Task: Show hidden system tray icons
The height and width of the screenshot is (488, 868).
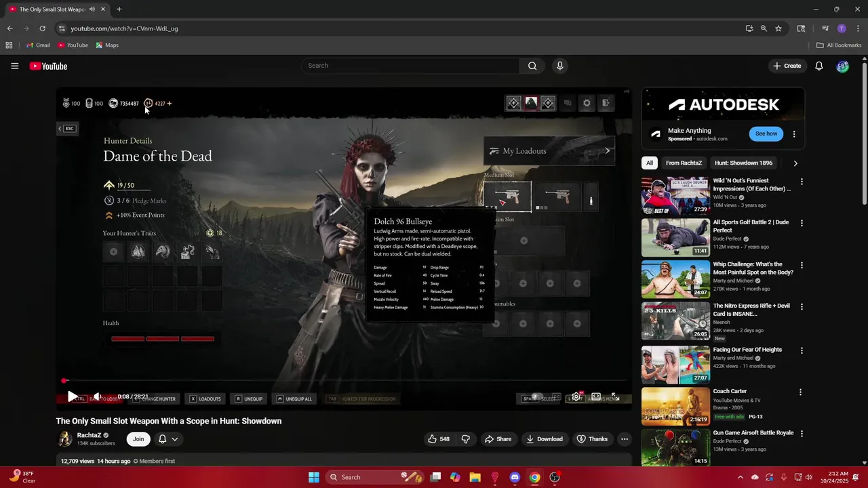Action: click(740, 477)
